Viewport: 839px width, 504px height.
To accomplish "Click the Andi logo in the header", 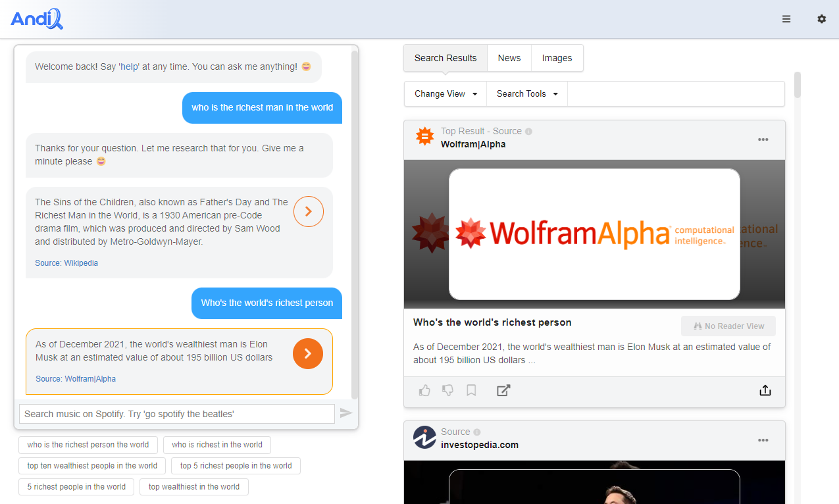I will coord(37,19).
